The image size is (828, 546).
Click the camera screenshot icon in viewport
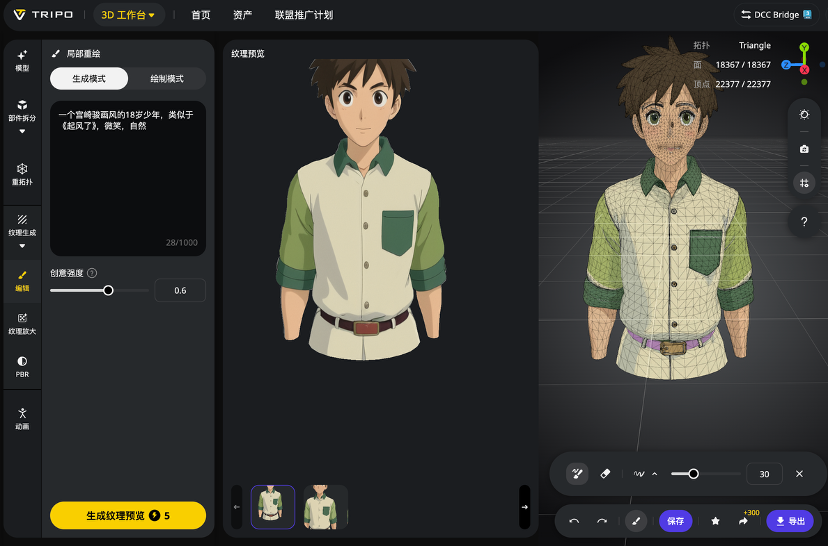[x=804, y=149]
